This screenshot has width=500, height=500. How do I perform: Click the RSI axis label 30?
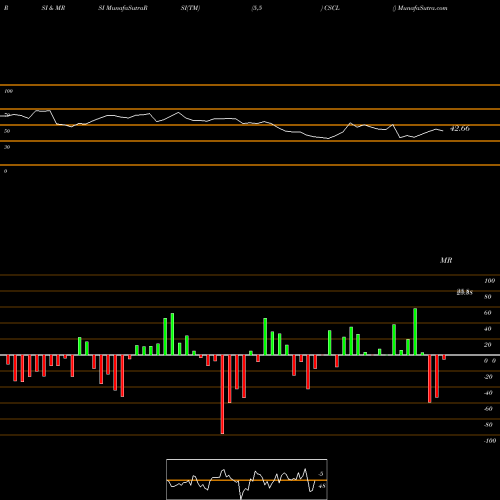point(7,147)
